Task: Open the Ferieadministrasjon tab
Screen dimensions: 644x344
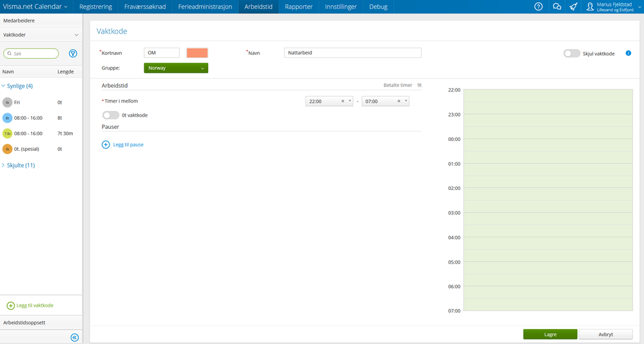Action: tap(205, 6)
